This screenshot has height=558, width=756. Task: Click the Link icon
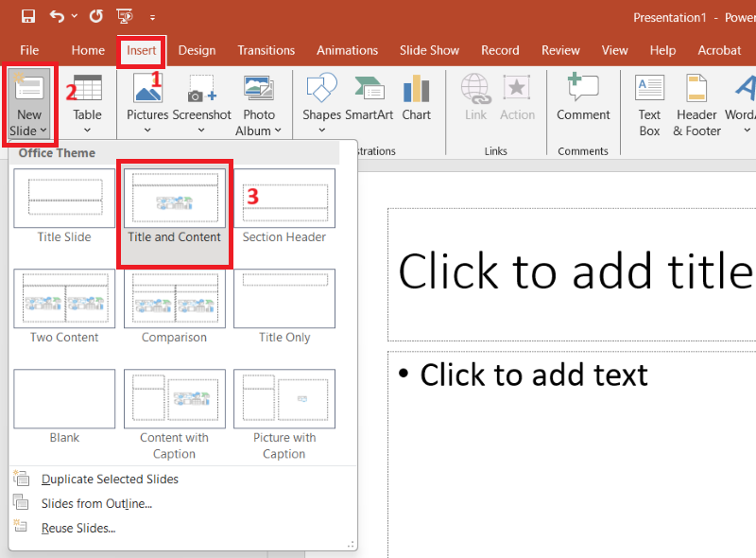476,96
